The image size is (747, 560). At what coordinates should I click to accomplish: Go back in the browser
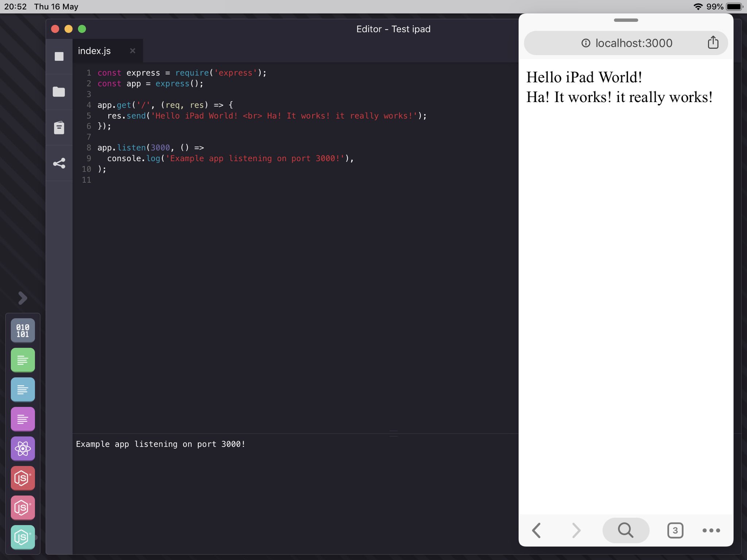point(536,530)
